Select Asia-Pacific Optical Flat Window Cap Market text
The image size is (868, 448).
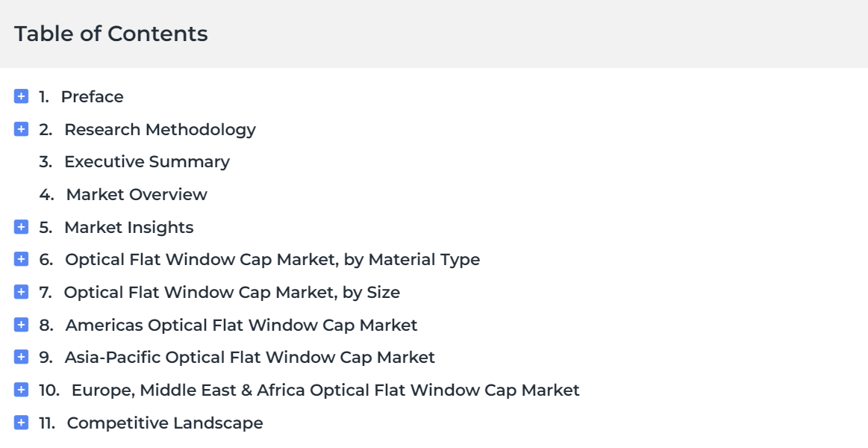pyautogui.click(x=250, y=358)
